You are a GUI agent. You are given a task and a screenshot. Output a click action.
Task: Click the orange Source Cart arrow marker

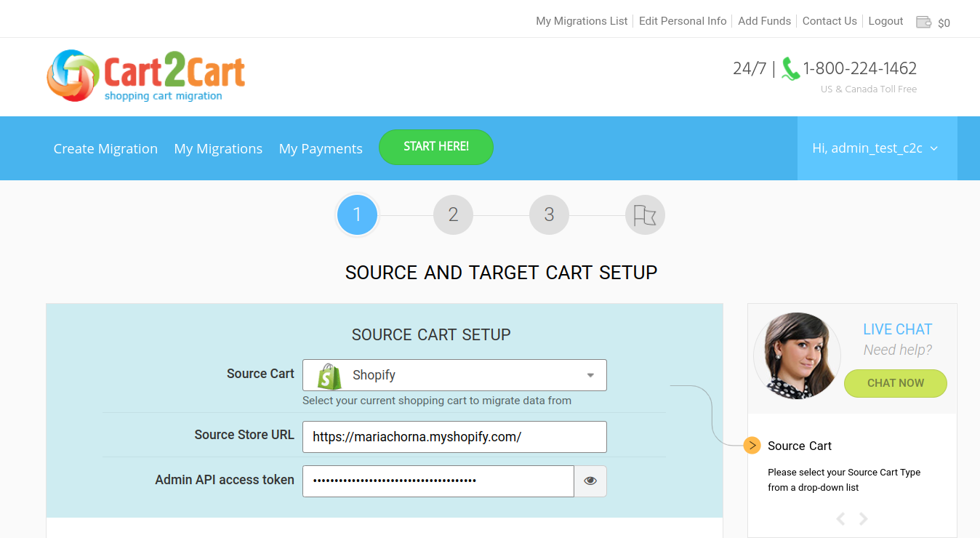tap(752, 445)
